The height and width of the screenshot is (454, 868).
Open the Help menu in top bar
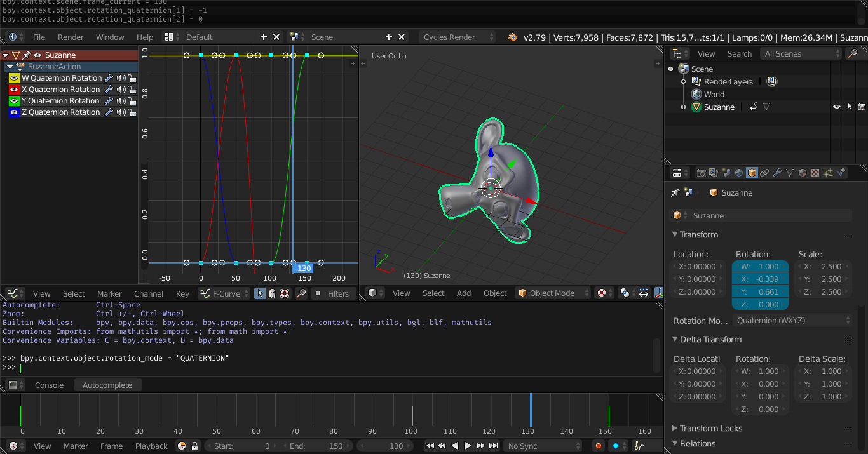(145, 37)
